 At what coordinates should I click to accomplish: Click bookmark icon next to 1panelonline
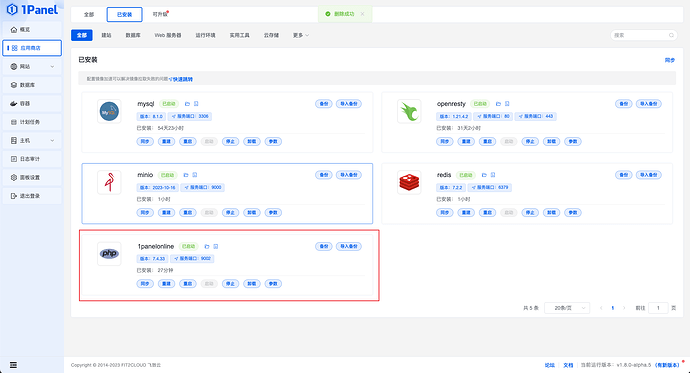click(x=216, y=246)
